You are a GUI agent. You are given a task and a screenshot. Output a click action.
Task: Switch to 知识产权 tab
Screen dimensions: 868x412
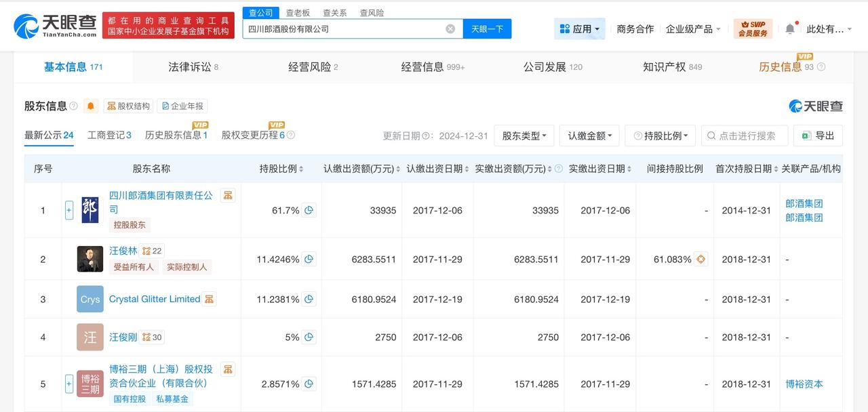[x=673, y=67]
